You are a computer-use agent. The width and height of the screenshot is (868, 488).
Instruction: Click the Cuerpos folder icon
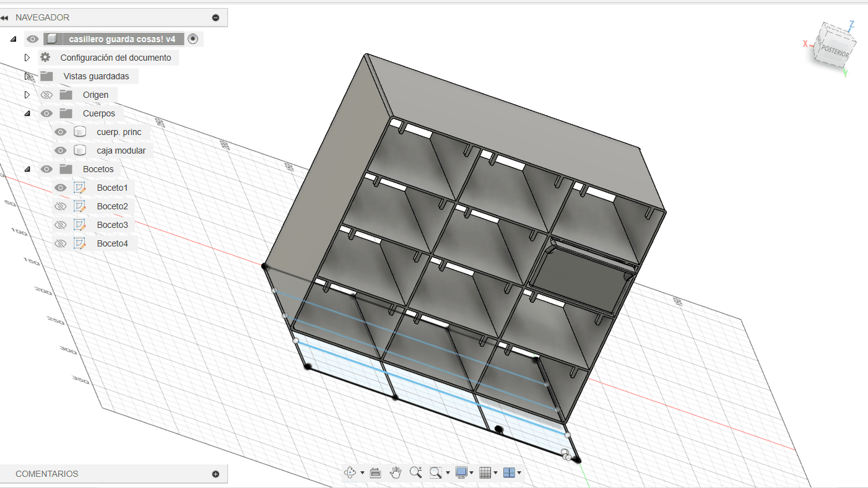66,113
